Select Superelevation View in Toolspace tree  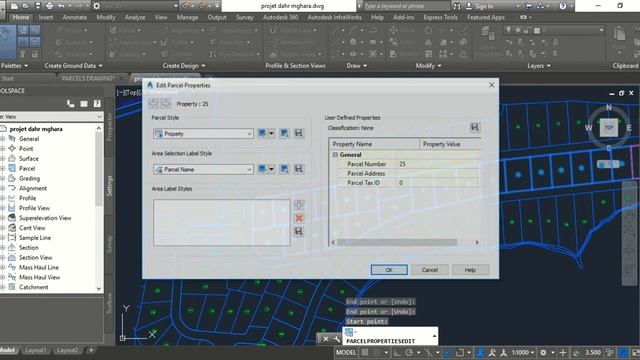[45, 218]
